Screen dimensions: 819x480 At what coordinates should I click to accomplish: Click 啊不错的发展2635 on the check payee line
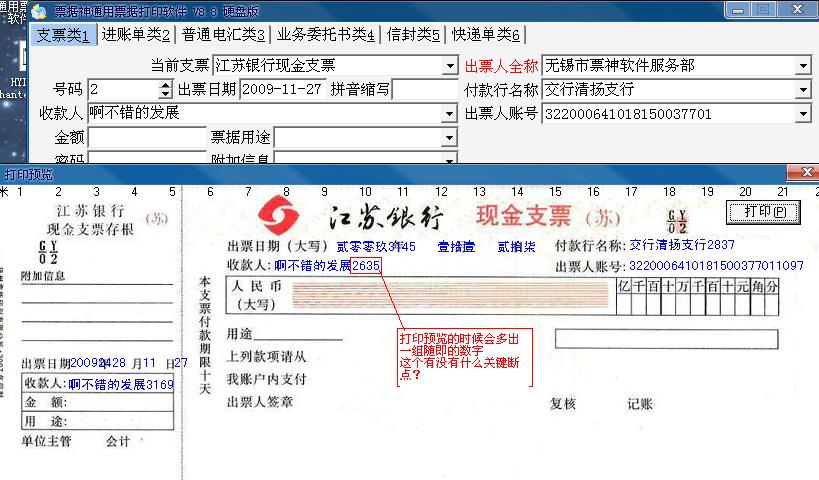[327, 265]
